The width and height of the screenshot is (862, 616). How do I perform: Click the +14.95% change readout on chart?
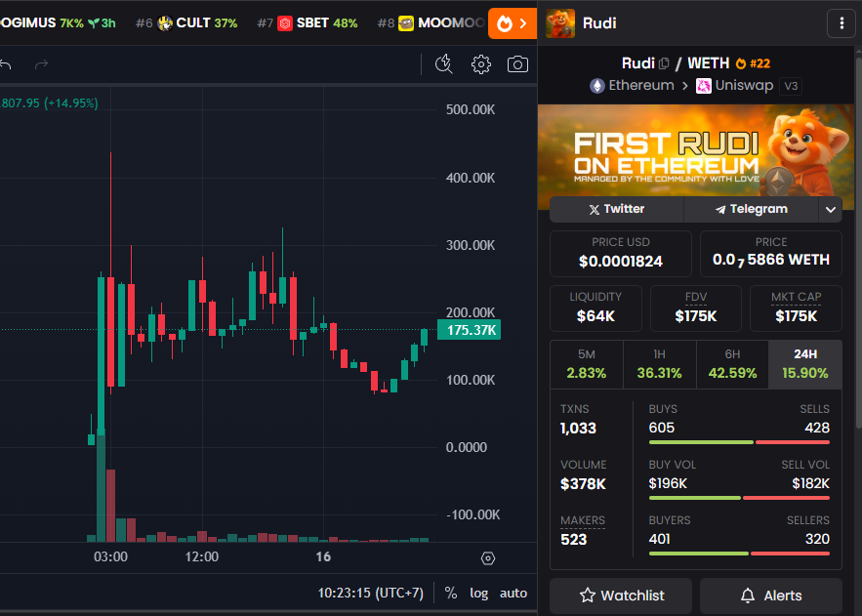coord(71,103)
